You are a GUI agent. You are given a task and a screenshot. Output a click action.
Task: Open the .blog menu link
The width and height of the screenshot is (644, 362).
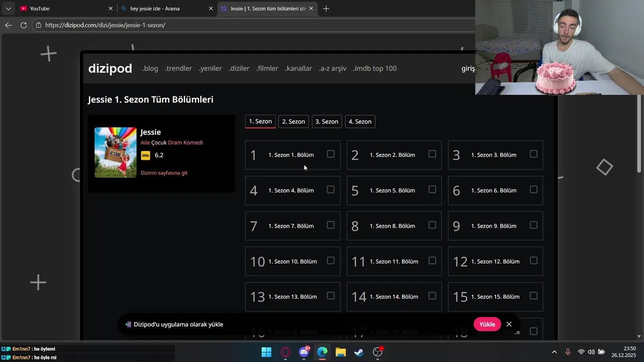click(150, 68)
